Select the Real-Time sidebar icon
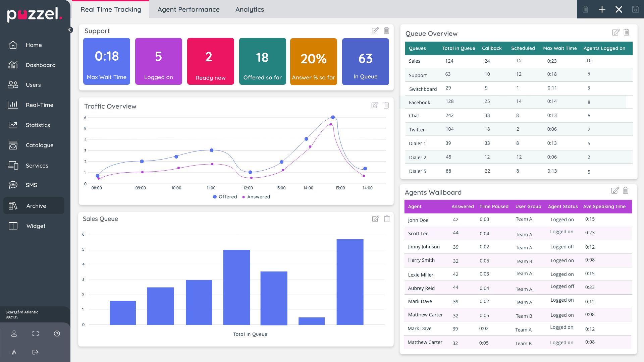The height and width of the screenshot is (362, 644). pos(13,105)
